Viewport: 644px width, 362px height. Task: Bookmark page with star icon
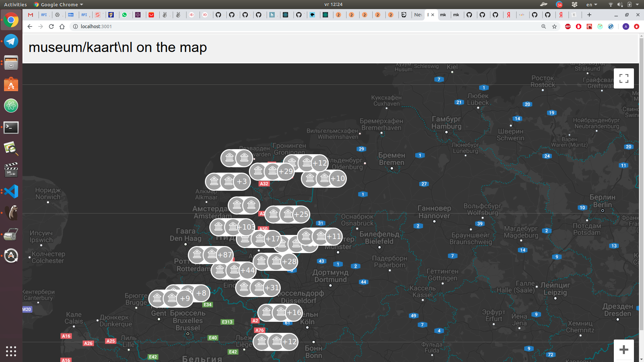[x=554, y=26]
